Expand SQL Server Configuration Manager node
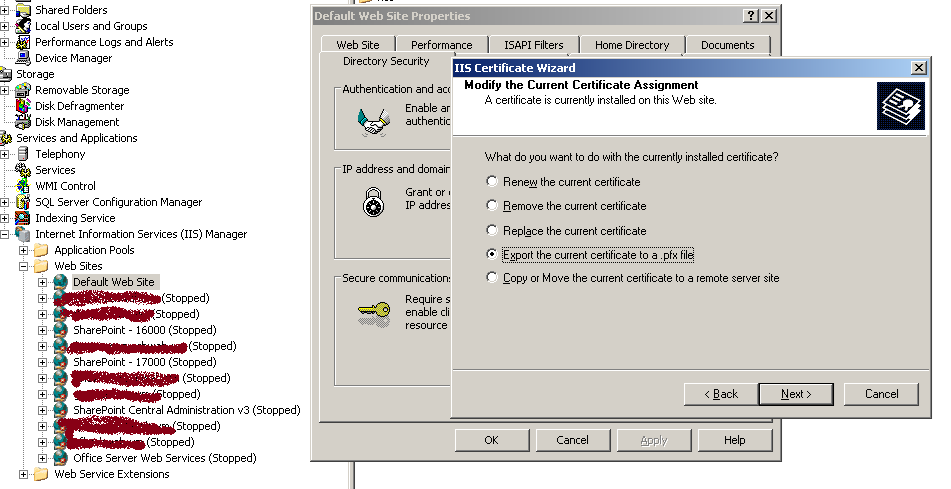Viewport: 951px width, 489px height. point(4,202)
